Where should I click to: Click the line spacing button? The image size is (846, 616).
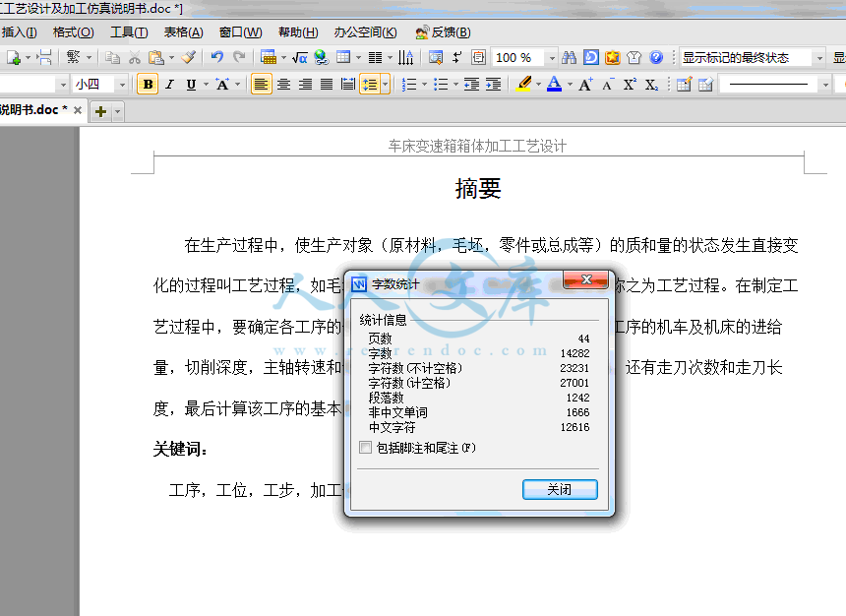point(370,85)
